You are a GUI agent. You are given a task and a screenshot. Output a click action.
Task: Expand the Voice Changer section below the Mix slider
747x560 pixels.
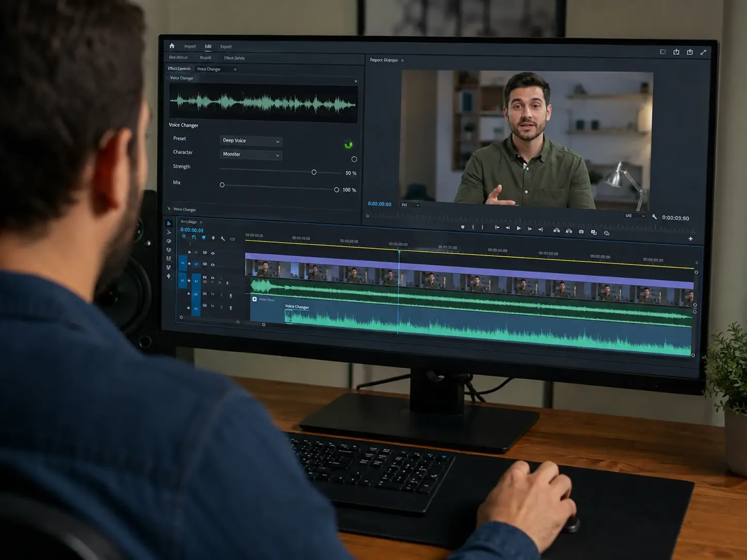click(169, 209)
